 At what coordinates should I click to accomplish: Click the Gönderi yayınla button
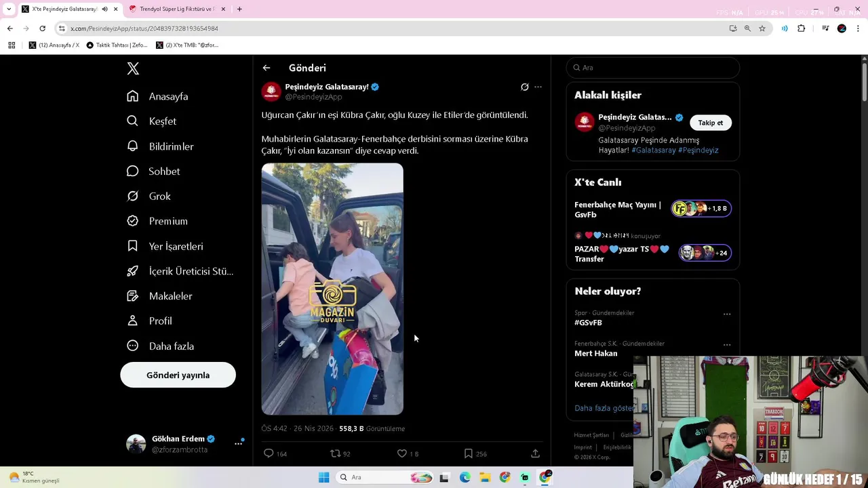pos(178,375)
